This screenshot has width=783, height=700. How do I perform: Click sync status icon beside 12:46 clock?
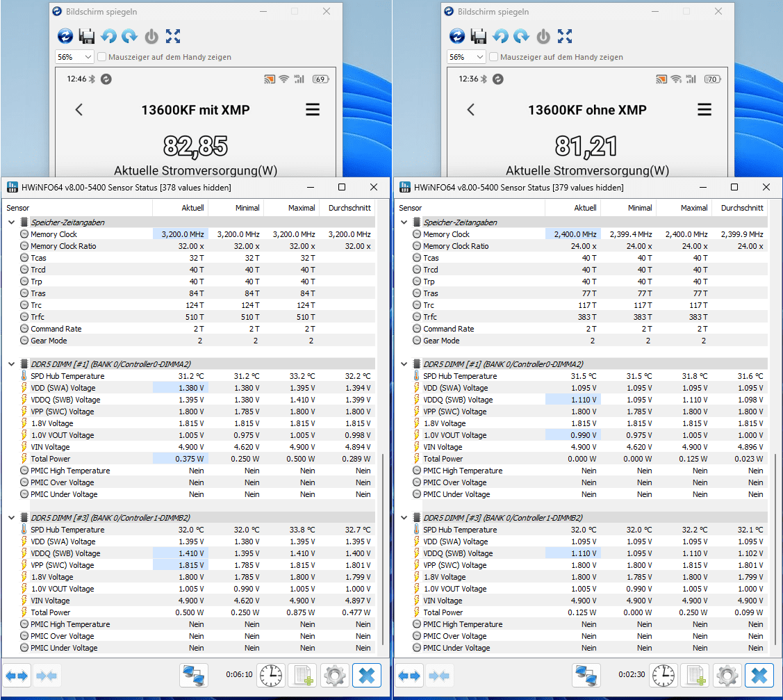point(106,79)
